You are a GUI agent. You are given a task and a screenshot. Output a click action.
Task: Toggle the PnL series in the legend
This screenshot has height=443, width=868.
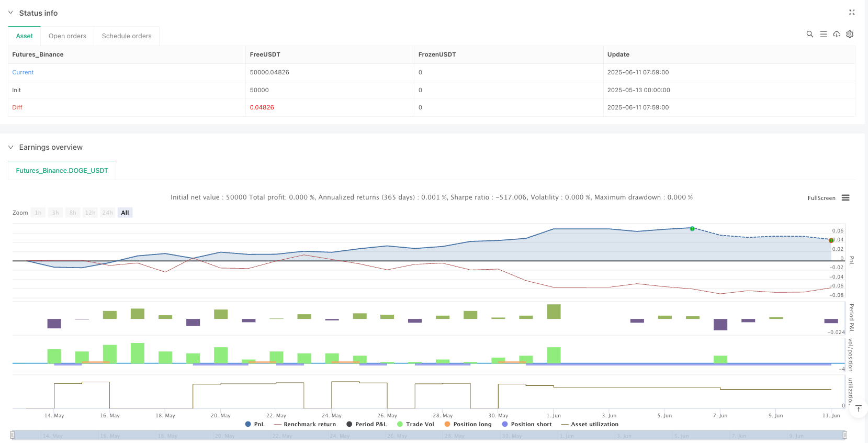point(255,424)
